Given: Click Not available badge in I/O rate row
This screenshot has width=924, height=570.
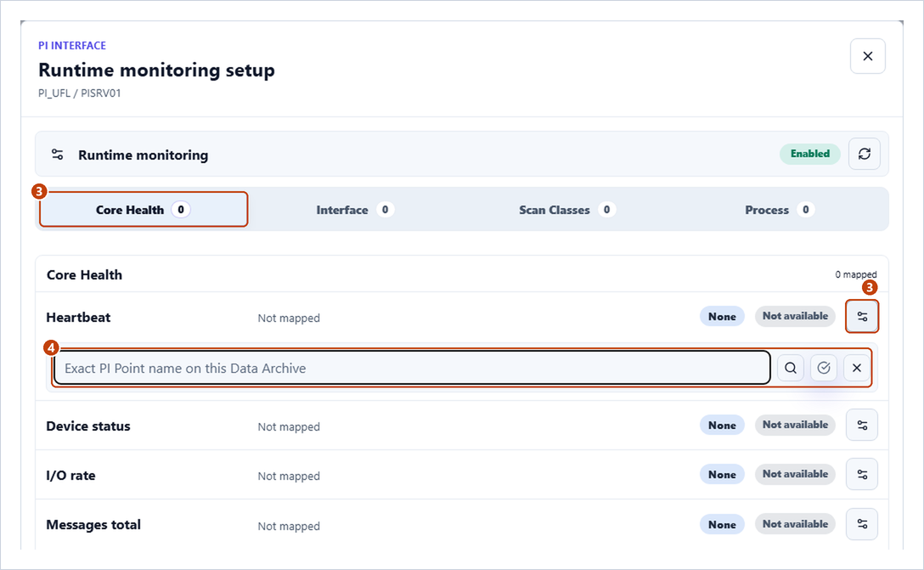Looking at the screenshot, I should [x=795, y=474].
